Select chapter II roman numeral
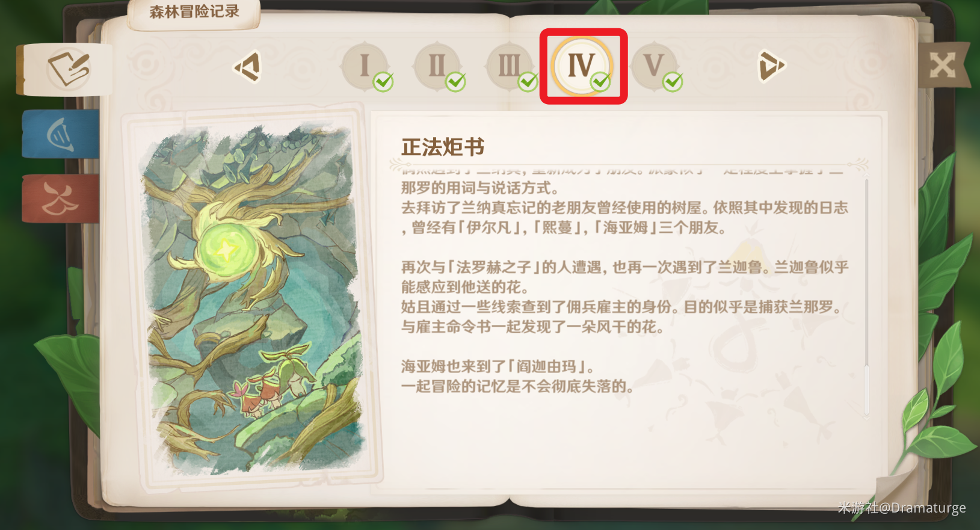980x530 pixels. click(437, 65)
